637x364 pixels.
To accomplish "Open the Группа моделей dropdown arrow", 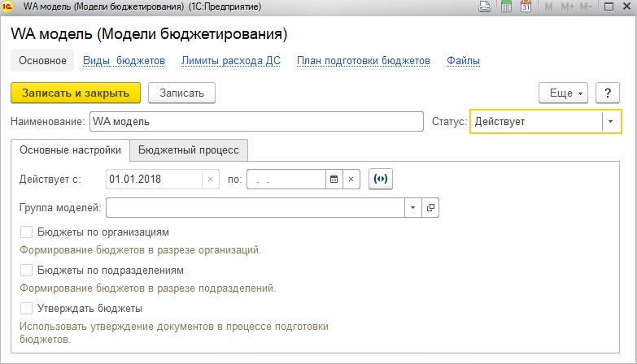I will (413, 208).
